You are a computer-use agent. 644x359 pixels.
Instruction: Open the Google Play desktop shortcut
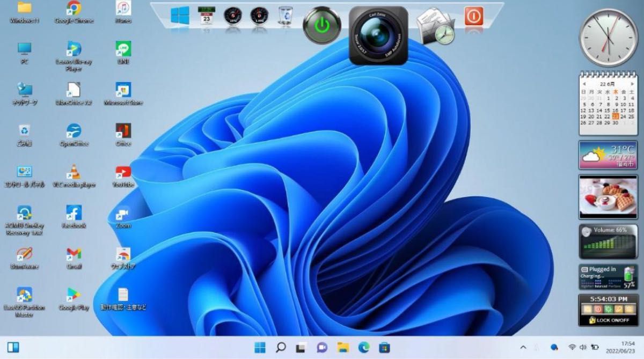pyautogui.click(x=74, y=299)
